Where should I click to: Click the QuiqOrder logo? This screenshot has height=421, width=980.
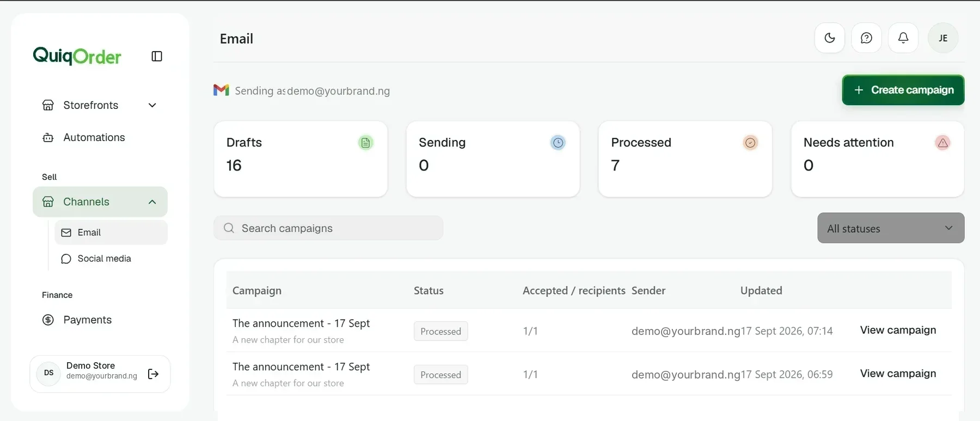click(x=77, y=56)
